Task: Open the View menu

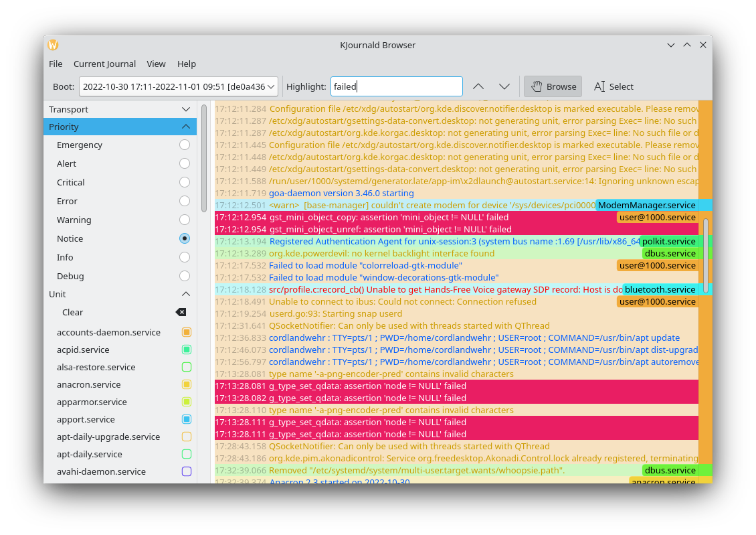Action: click(156, 64)
